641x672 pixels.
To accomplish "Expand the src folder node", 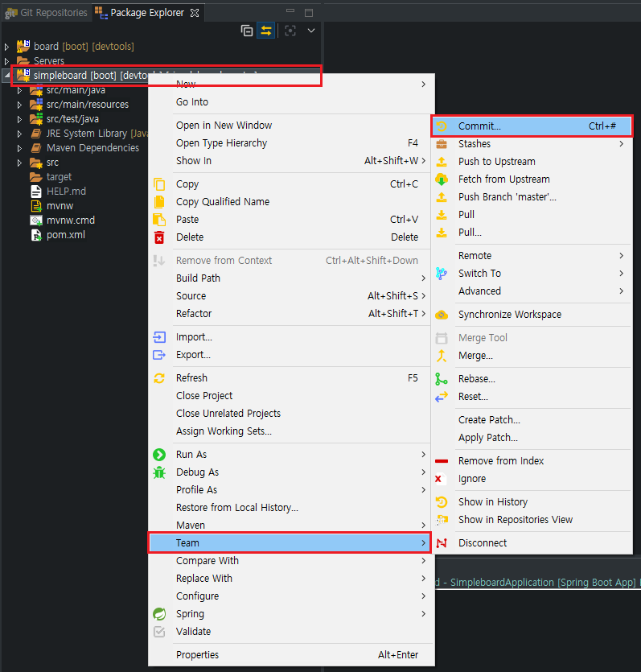I will click(x=19, y=163).
